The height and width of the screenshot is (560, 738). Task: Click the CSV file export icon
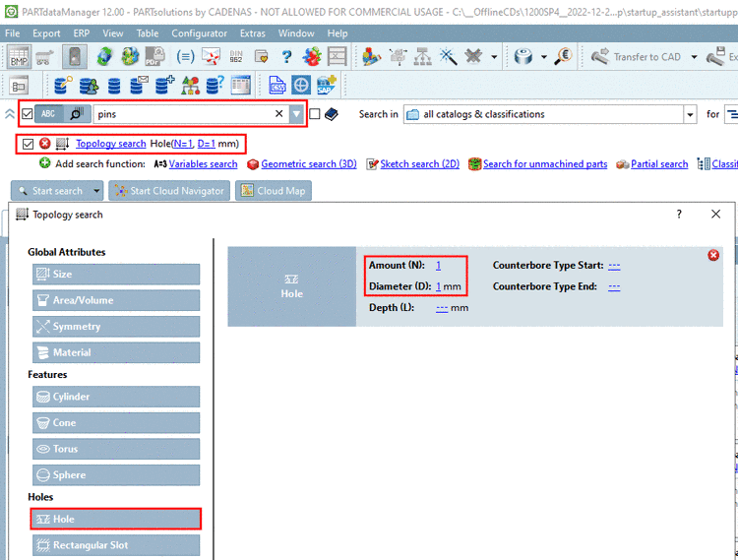[277, 86]
